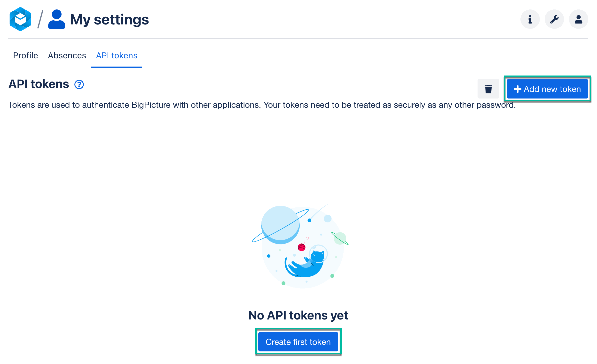Select the API tokens tab
The height and width of the screenshot is (364, 597).
[117, 55]
